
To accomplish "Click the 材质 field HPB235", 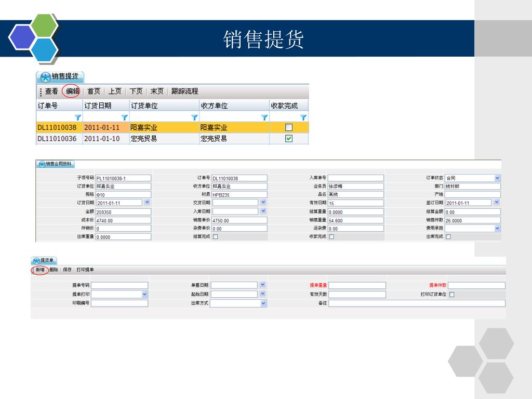I will tap(239, 195).
